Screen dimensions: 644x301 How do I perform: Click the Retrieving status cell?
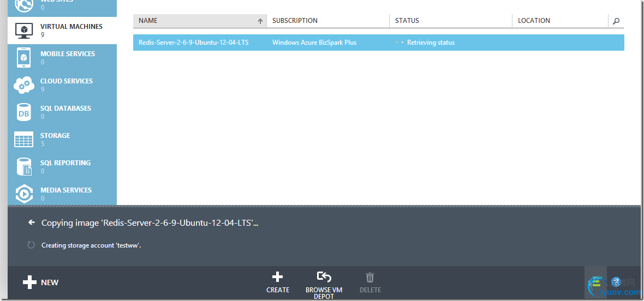click(431, 43)
